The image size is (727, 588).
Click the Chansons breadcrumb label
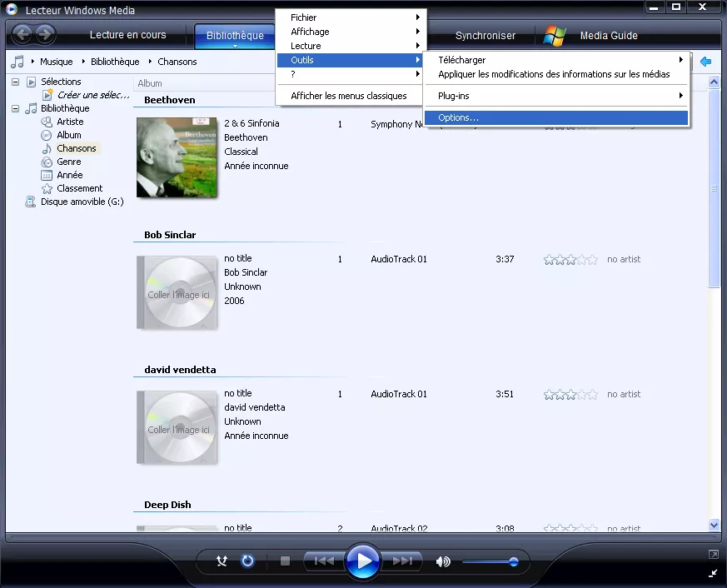pyautogui.click(x=177, y=62)
